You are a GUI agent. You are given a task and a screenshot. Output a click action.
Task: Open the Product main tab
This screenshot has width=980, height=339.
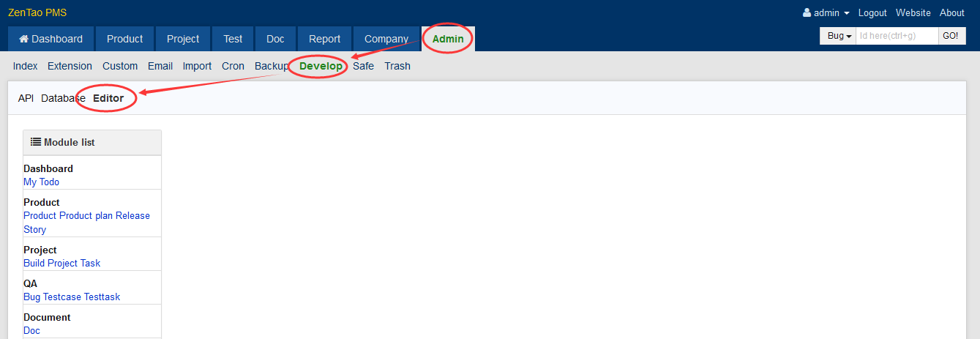tap(124, 39)
